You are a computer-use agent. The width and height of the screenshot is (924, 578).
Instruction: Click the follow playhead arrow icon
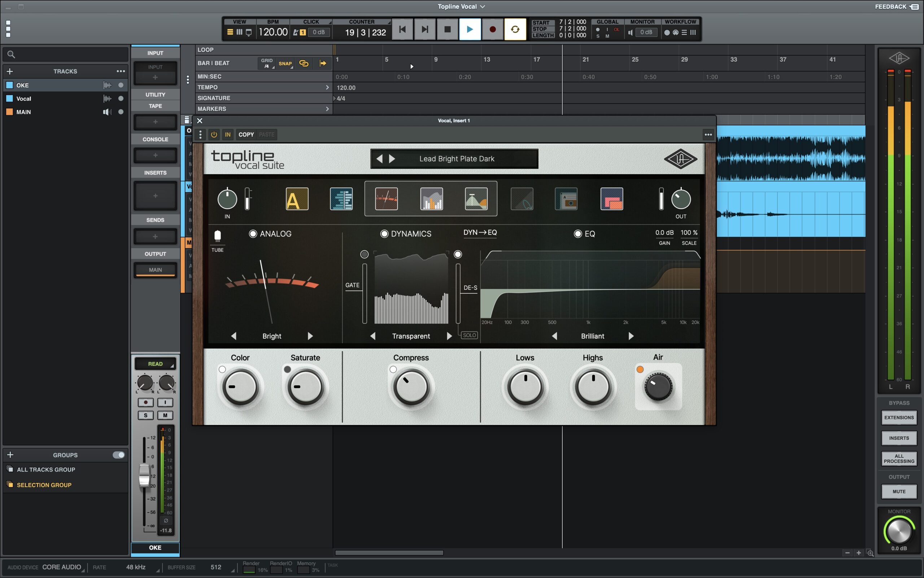(x=323, y=64)
